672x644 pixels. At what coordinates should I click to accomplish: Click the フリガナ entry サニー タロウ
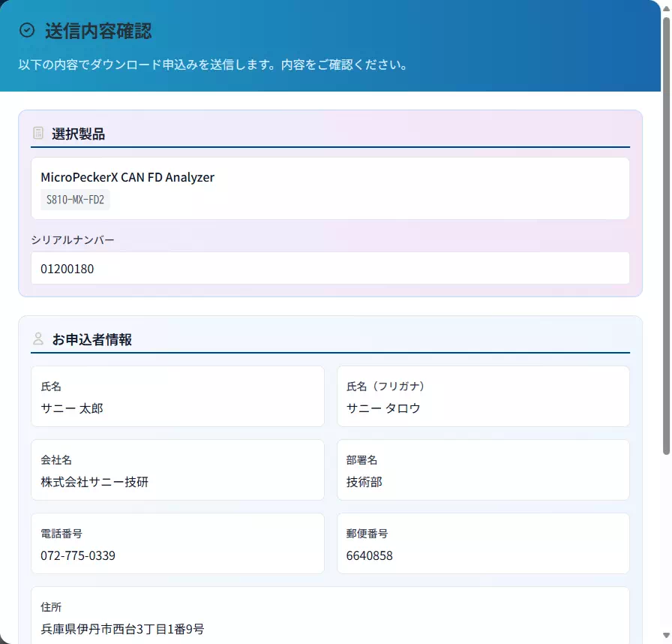[483, 396]
